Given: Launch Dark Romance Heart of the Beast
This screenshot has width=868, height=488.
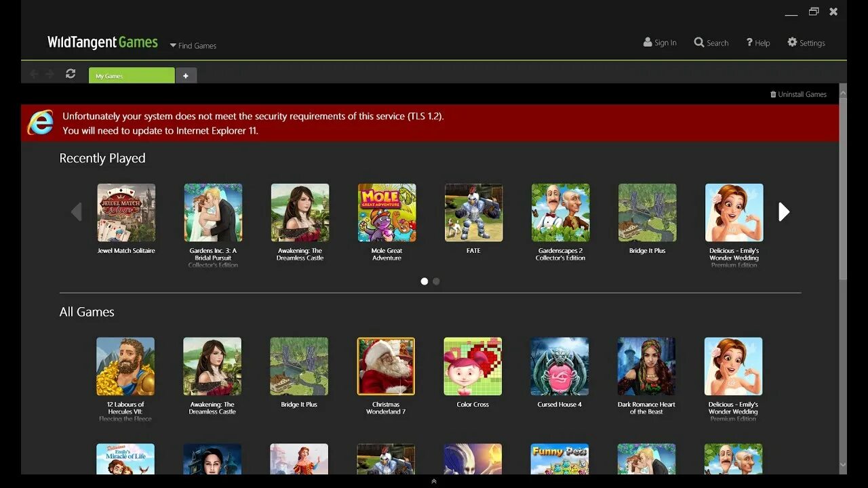Looking at the screenshot, I should [x=646, y=367].
